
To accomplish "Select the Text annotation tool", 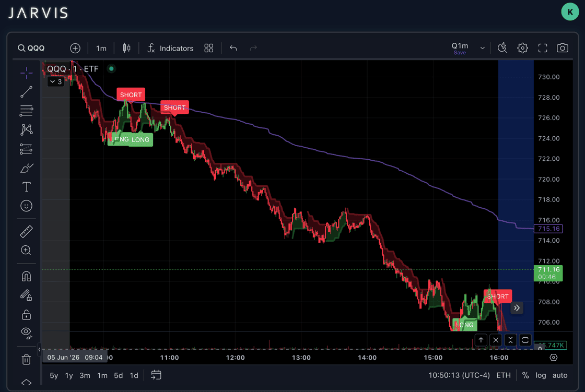I will click(x=26, y=187).
